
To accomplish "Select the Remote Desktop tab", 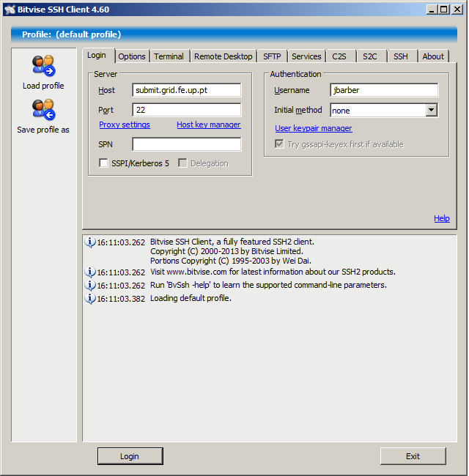I will coord(224,56).
